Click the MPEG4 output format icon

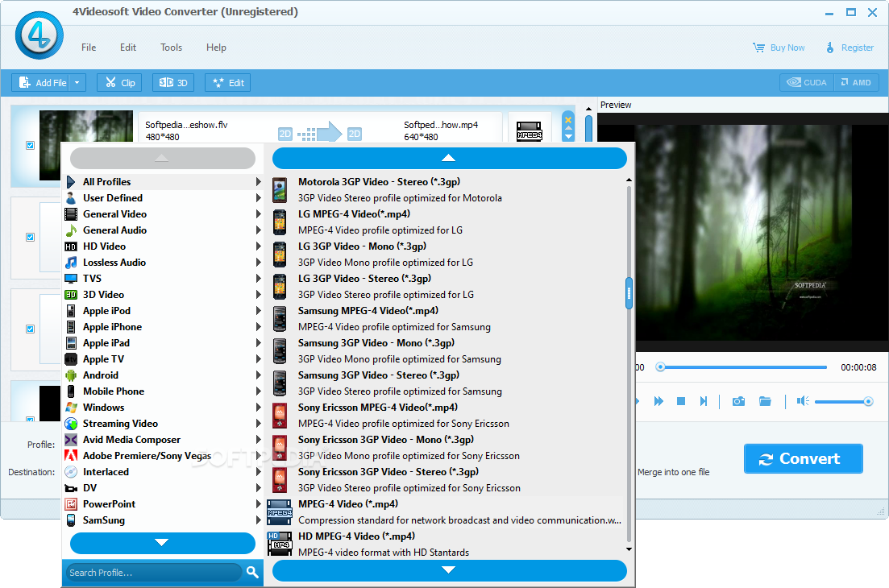[529, 131]
